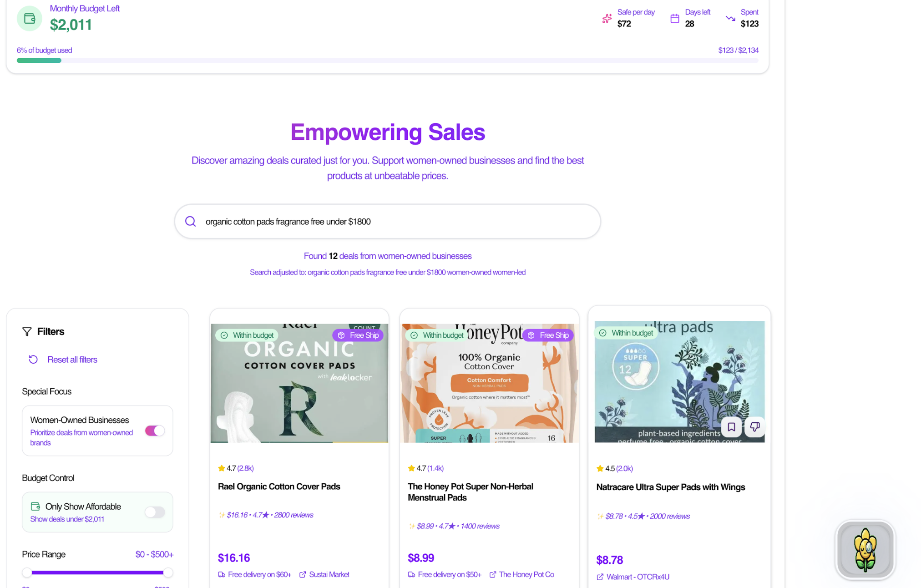Click the right handle of Price Range slider
Viewport: 921px width, 588px height.
(168, 573)
